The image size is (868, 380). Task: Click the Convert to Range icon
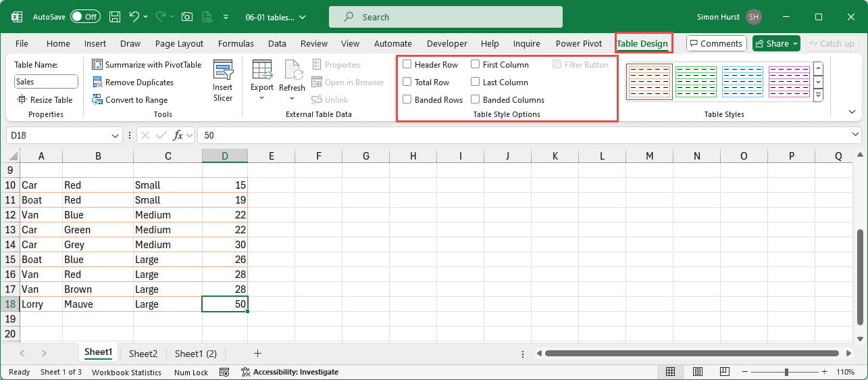click(97, 100)
